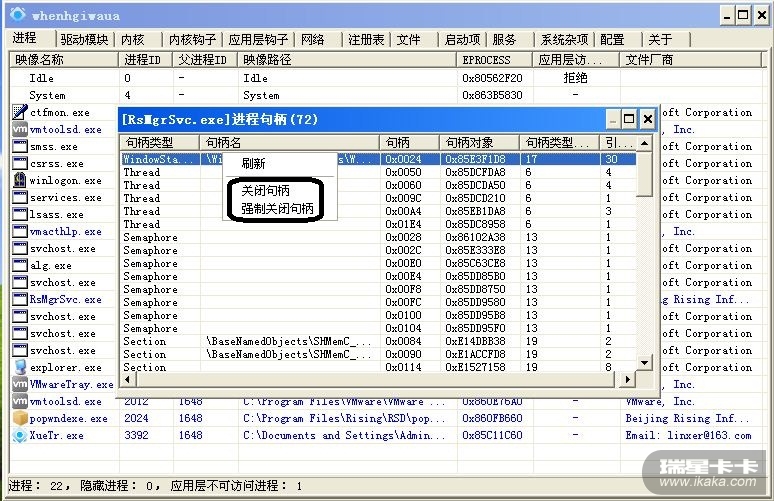The width and height of the screenshot is (774, 501).
Task: Sort by 父进程ID column header
Action: (205, 60)
